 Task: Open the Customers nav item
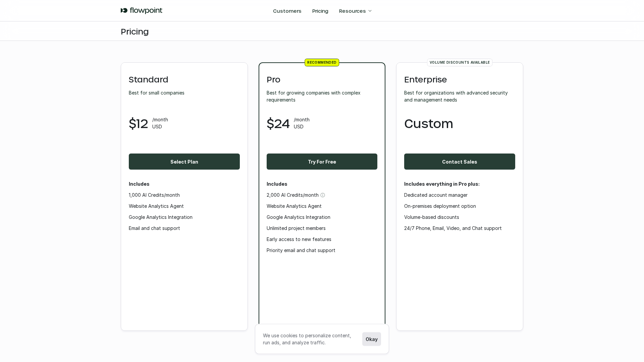click(287, 11)
